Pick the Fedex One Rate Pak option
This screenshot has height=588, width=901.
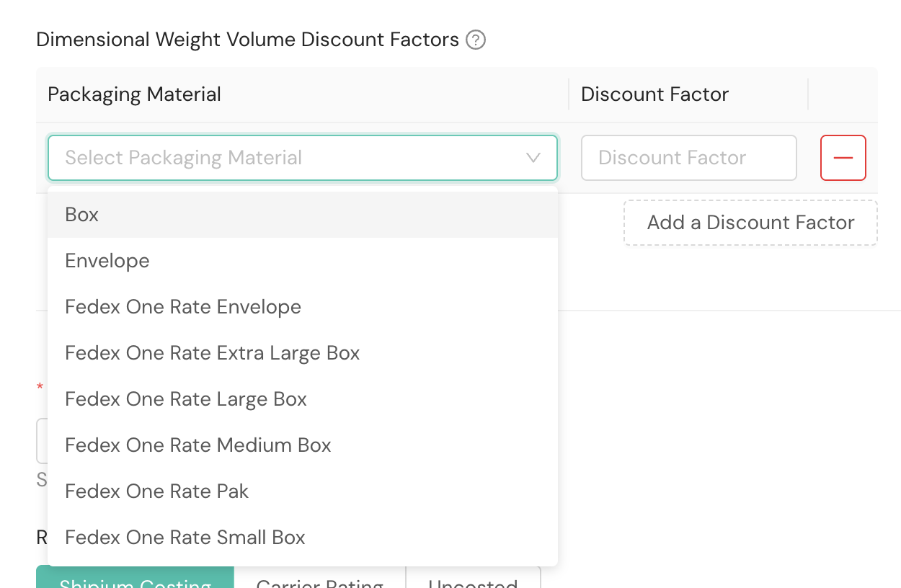pyautogui.click(x=157, y=491)
